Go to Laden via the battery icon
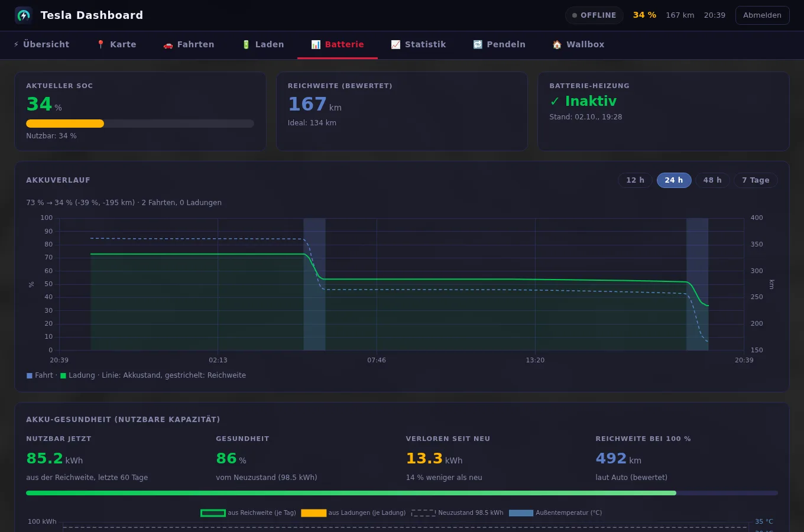Image resolution: width=804 pixels, height=532 pixels. click(246, 44)
